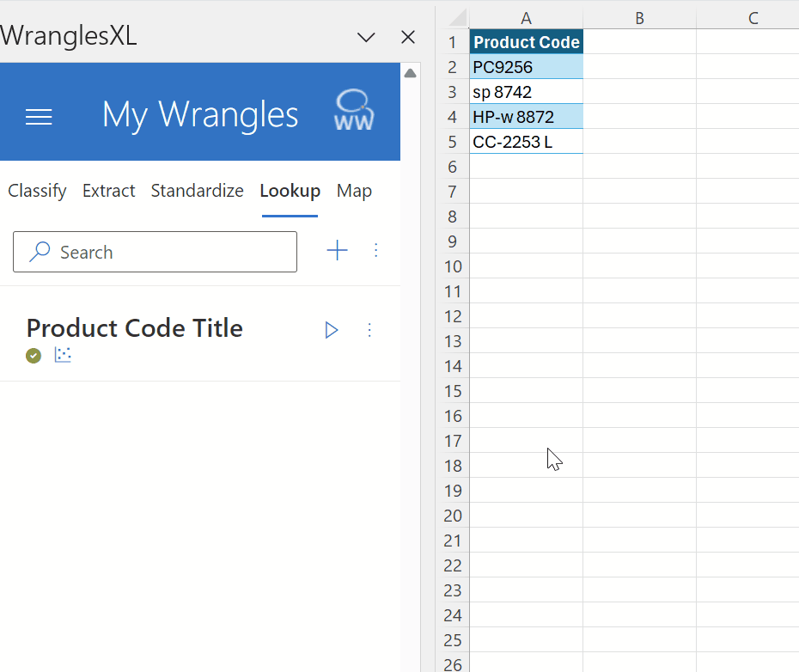Switch to the Extract tab

108,191
